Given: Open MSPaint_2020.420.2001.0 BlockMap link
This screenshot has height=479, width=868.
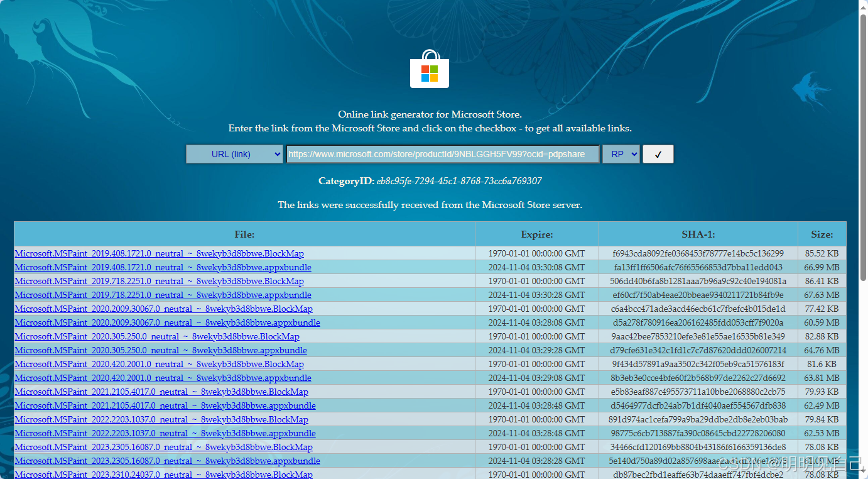Looking at the screenshot, I should point(160,364).
